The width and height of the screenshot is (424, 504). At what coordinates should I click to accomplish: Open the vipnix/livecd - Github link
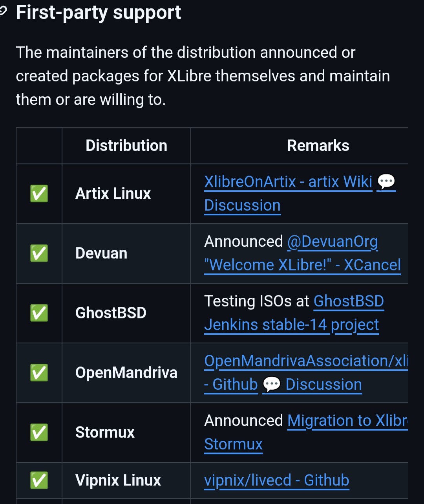[276, 480]
